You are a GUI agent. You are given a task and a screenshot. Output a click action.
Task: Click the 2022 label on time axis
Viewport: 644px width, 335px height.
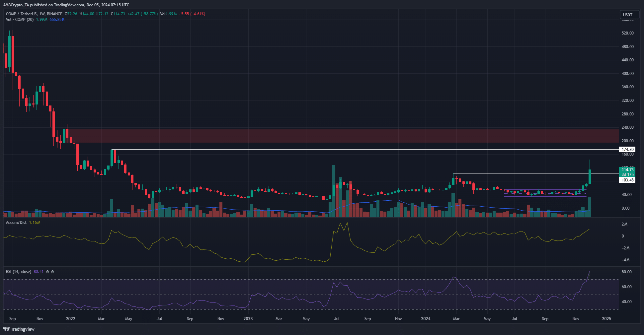(x=71, y=319)
